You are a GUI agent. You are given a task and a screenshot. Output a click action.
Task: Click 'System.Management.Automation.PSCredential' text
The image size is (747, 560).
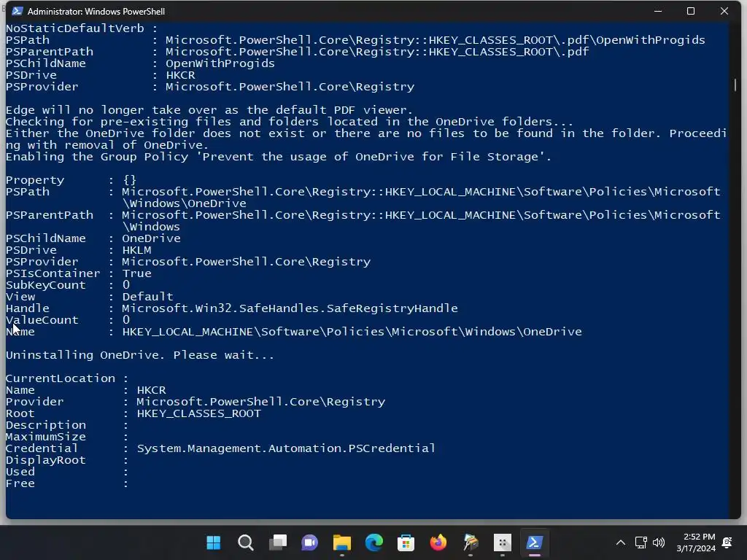coord(286,448)
